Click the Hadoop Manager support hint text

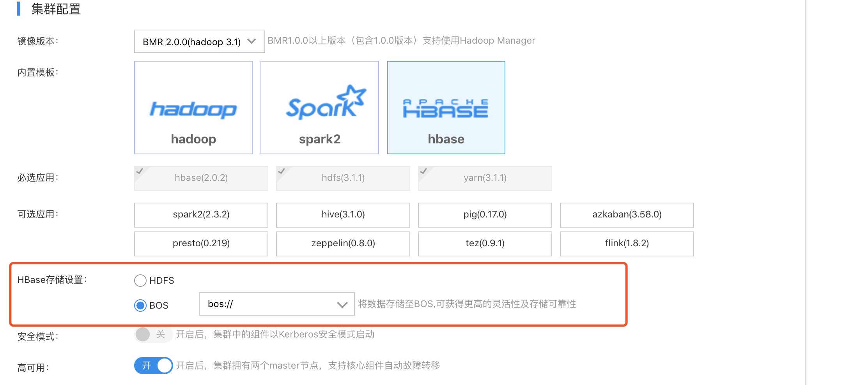click(x=401, y=41)
